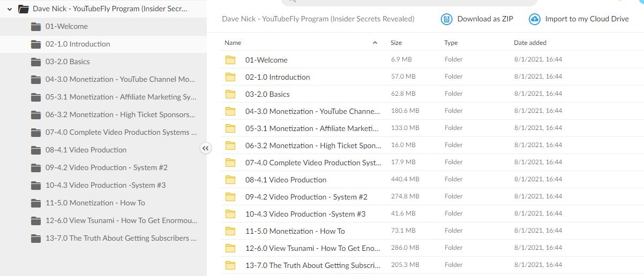
Task: Open 03-2.0 Basics name in file list
Action: click(267, 94)
